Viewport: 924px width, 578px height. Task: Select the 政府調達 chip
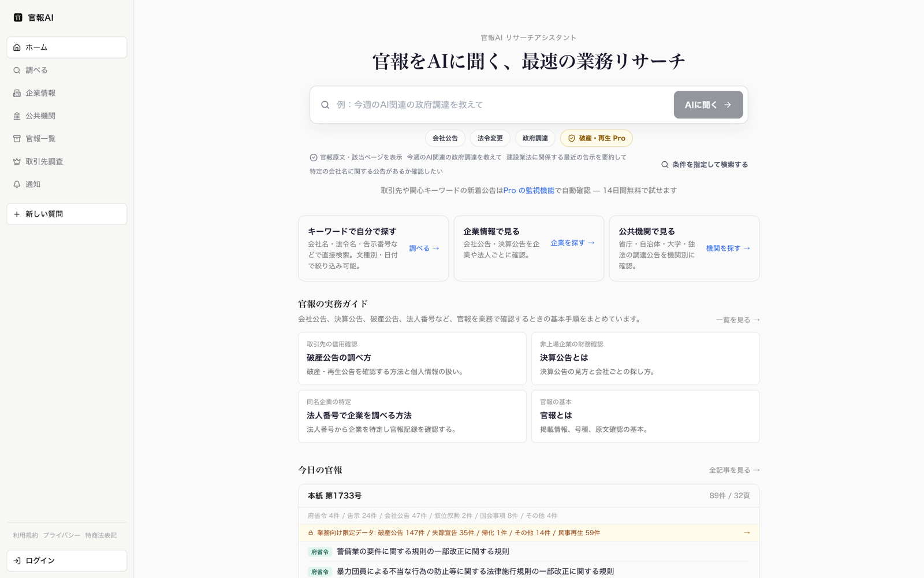(535, 138)
